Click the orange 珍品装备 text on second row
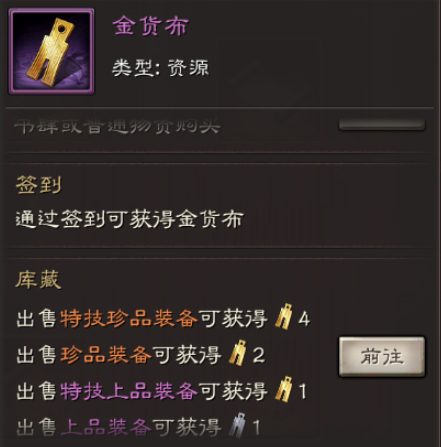This screenshot has width=441, height=447. tap(106, 355)
